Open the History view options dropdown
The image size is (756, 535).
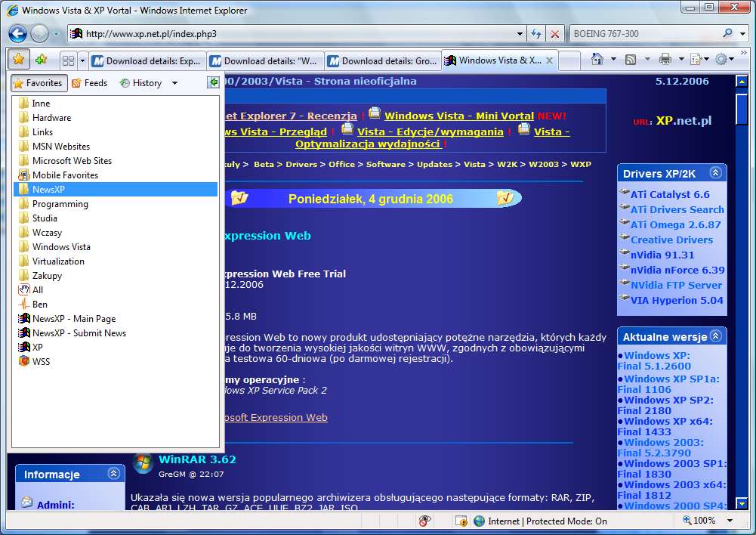pos(174,83)
